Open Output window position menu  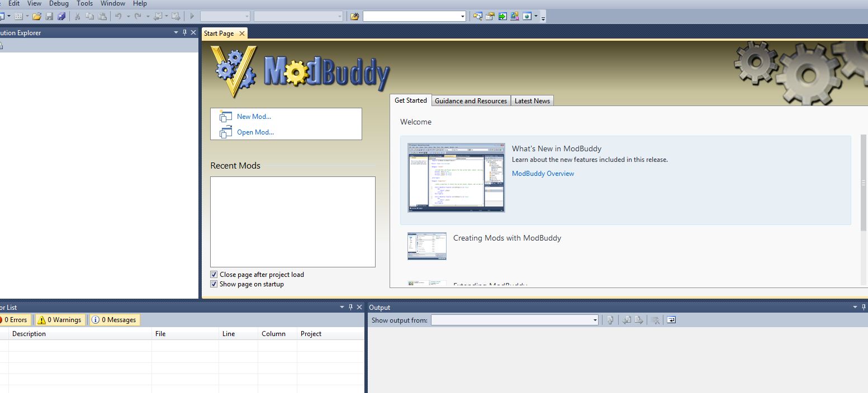click(x=855, y=307)
